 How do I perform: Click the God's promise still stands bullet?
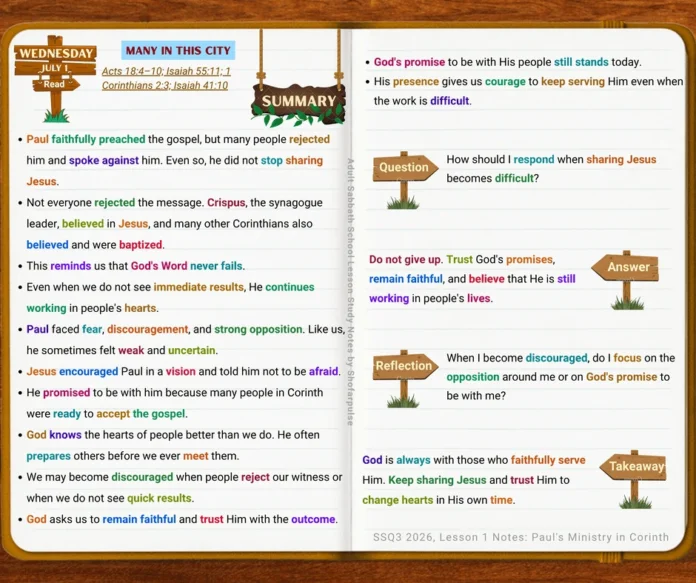[503, 62]
